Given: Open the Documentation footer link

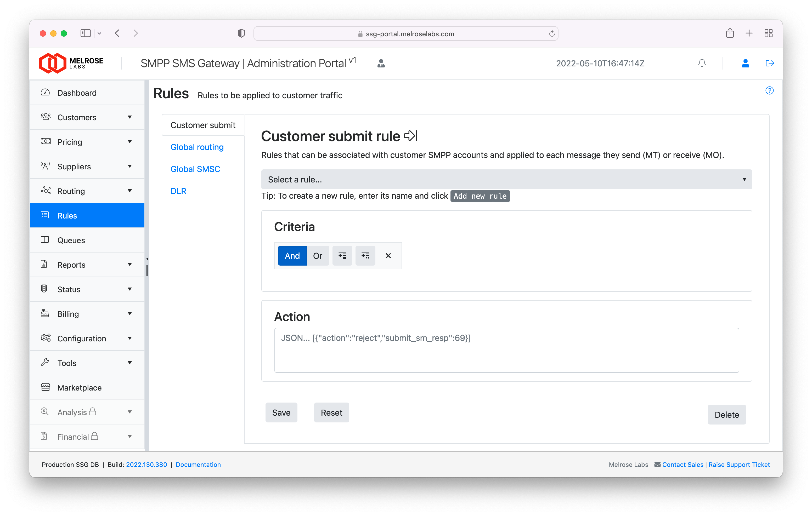Looking at the screenshot, I should tap(198, 465).
